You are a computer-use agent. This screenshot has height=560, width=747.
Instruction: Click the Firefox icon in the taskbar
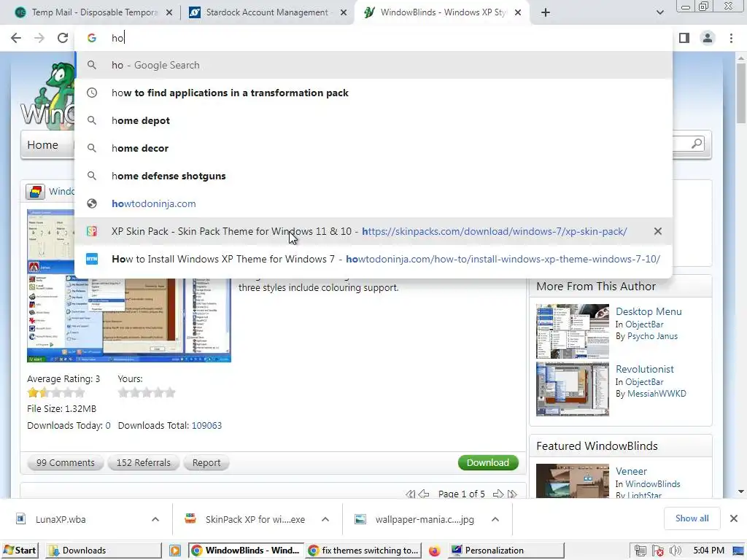point(434,551)
